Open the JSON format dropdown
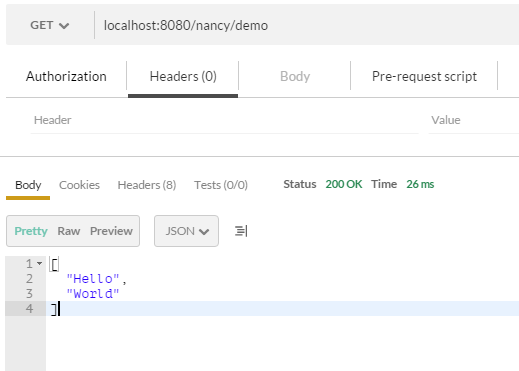Viewport: 519px width, 371px height. pyautogui.click(x=186, y=231)
